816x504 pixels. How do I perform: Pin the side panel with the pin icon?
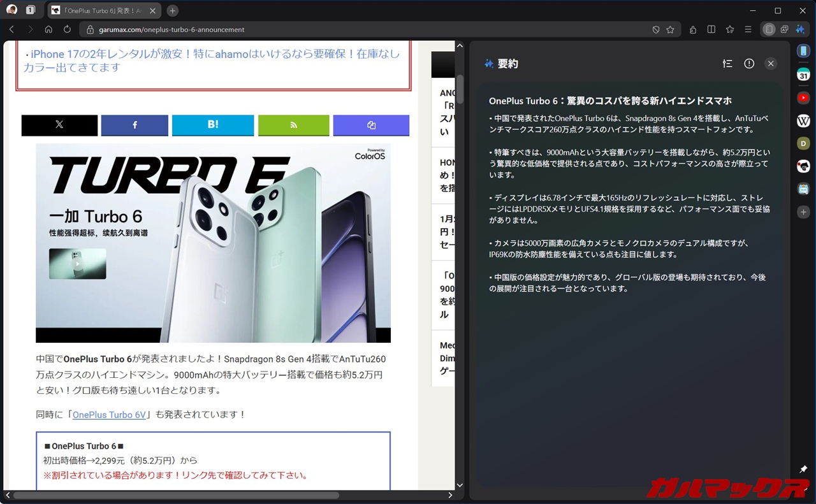pyautogui.click(x=803, y=470)
